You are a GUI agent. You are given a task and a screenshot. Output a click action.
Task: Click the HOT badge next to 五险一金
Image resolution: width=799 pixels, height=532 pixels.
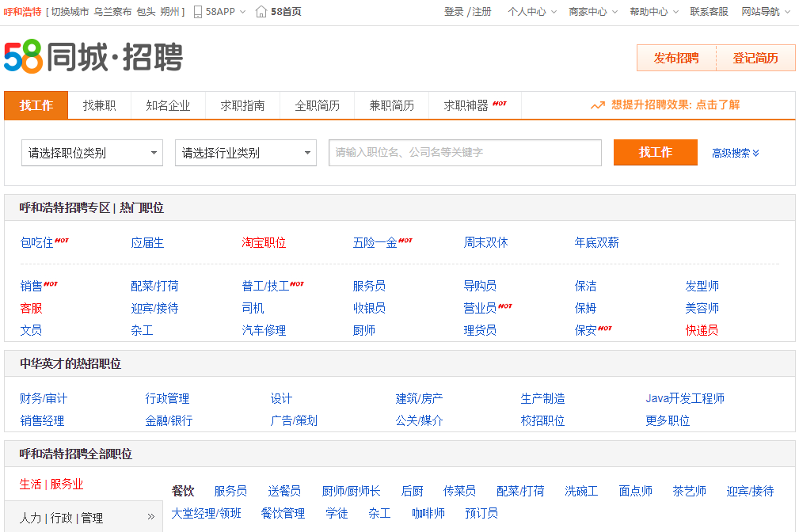pyautogui.click(x=405, y=240)
